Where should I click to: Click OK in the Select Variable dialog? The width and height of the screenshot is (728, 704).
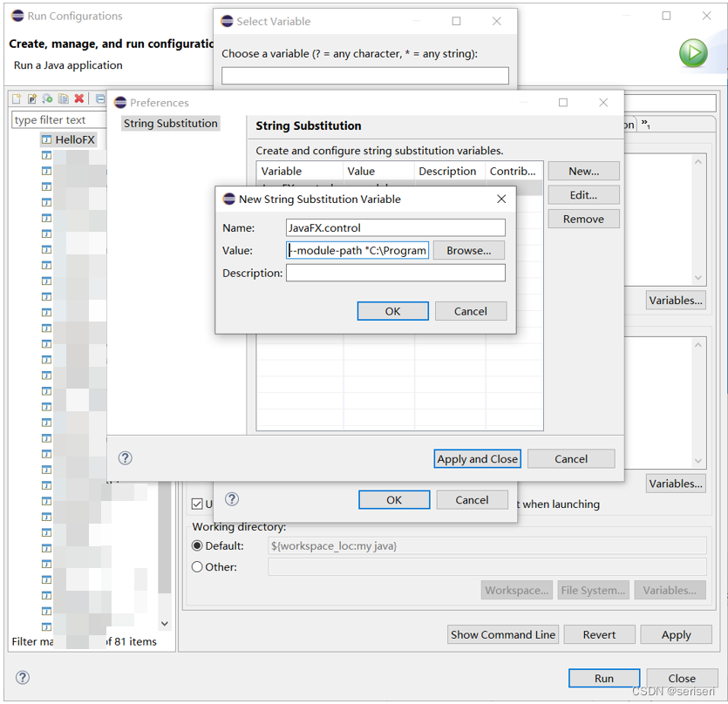point(394,500)
